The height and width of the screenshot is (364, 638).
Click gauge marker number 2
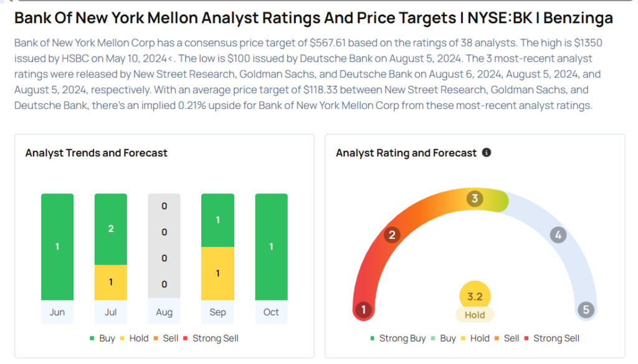click(x=392, y=235)
